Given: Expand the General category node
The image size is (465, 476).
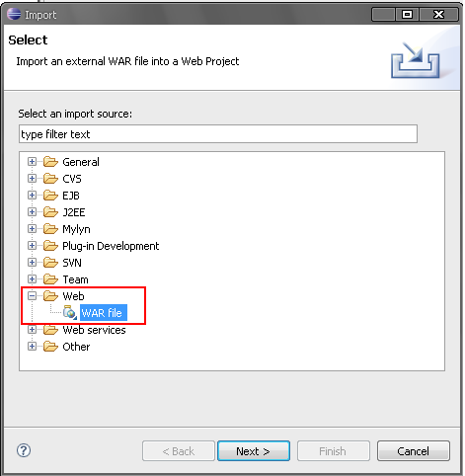Looking at the screenshot, I should [32, 162].
